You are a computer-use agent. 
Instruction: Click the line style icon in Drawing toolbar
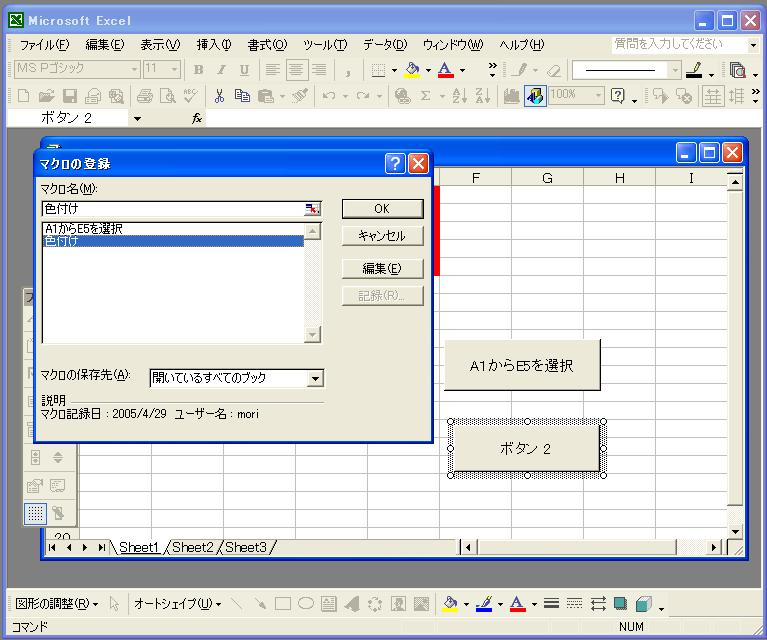coord(551,604)
